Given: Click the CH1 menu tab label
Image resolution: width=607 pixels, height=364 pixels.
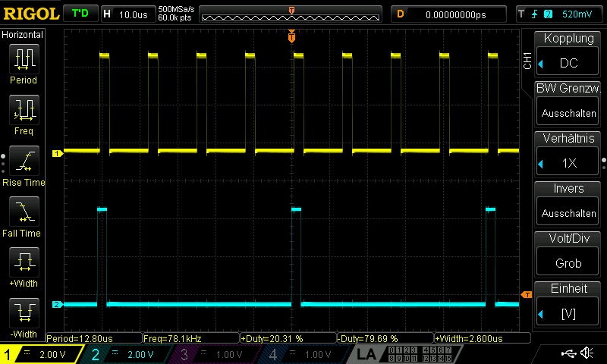Looking at the screenshot, I should point(527,61).
